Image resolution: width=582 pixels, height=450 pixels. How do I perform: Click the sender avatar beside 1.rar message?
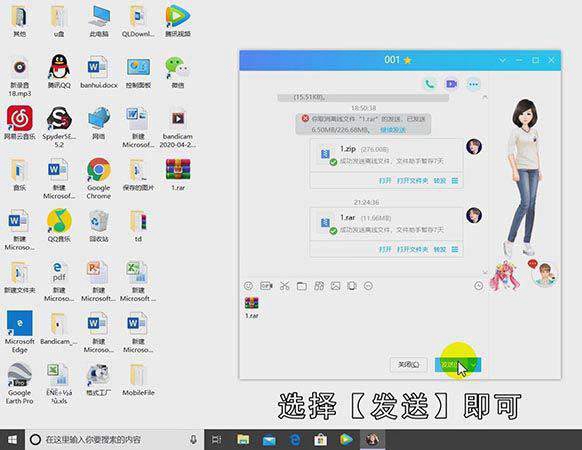click(x=474, y=215)
